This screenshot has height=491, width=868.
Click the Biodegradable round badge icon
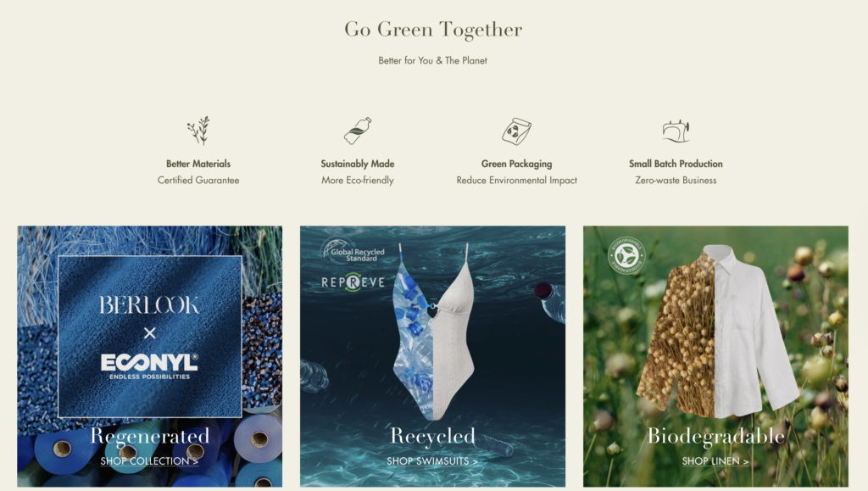(626, 255)
